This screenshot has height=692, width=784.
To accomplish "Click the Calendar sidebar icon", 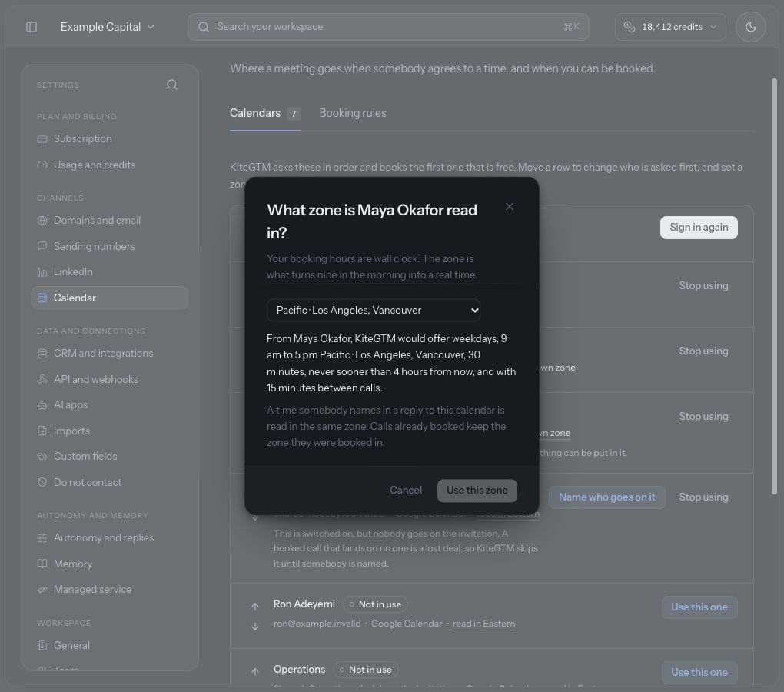I will tap(42, 298).
